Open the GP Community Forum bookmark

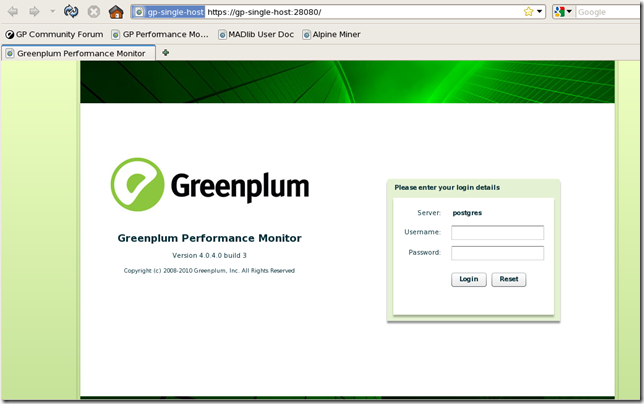tap(54, 34)
